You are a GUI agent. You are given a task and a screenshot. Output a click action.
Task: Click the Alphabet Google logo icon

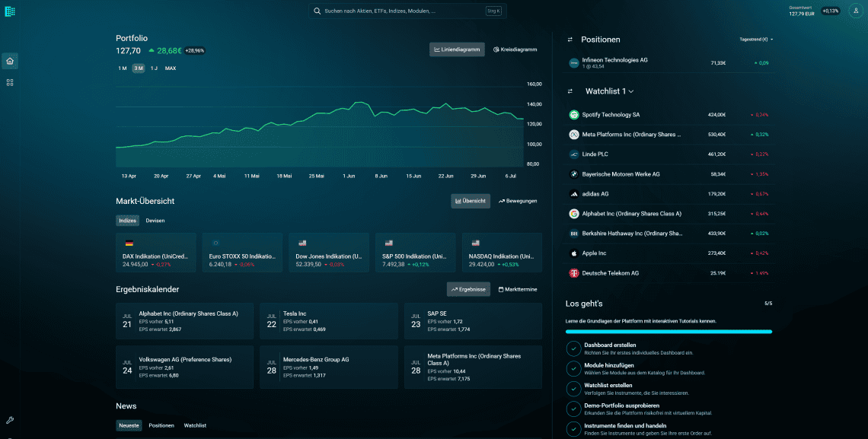coord(574,214)
